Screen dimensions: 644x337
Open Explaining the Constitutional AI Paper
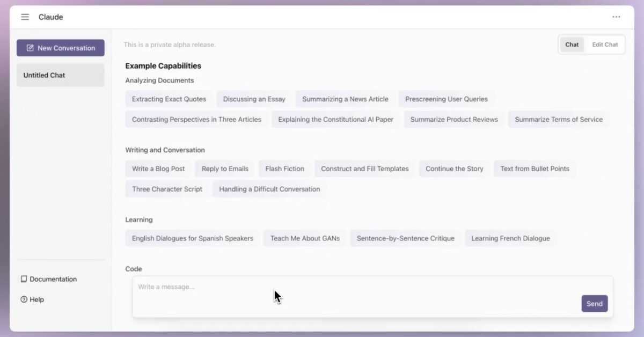tap(336, 119)
